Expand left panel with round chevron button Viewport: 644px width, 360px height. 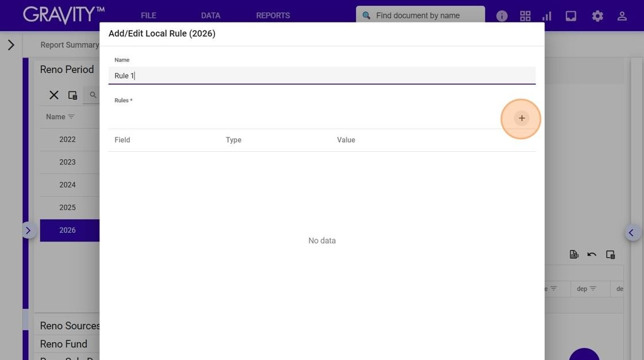[28, 231]
